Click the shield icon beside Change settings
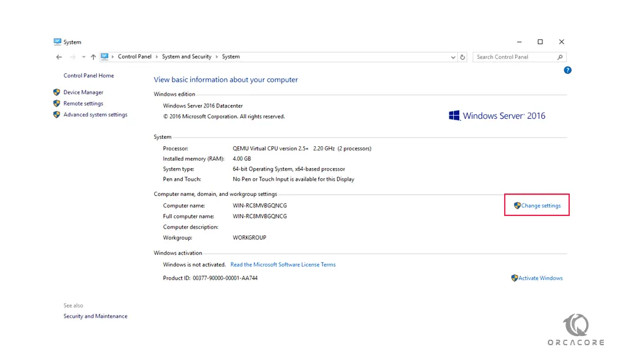Screen dimensions: 622x364 point(518,206)
